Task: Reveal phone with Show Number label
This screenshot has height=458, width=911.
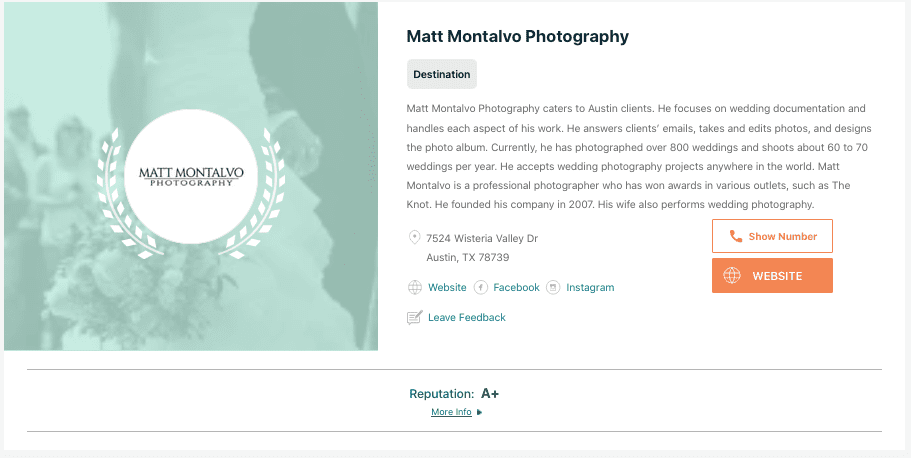Action: (782, 237)
